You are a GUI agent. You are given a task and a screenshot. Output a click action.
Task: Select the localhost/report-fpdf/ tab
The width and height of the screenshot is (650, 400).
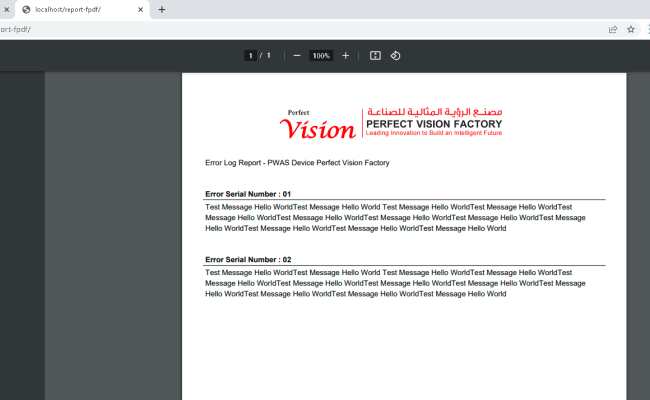[82, 10]
